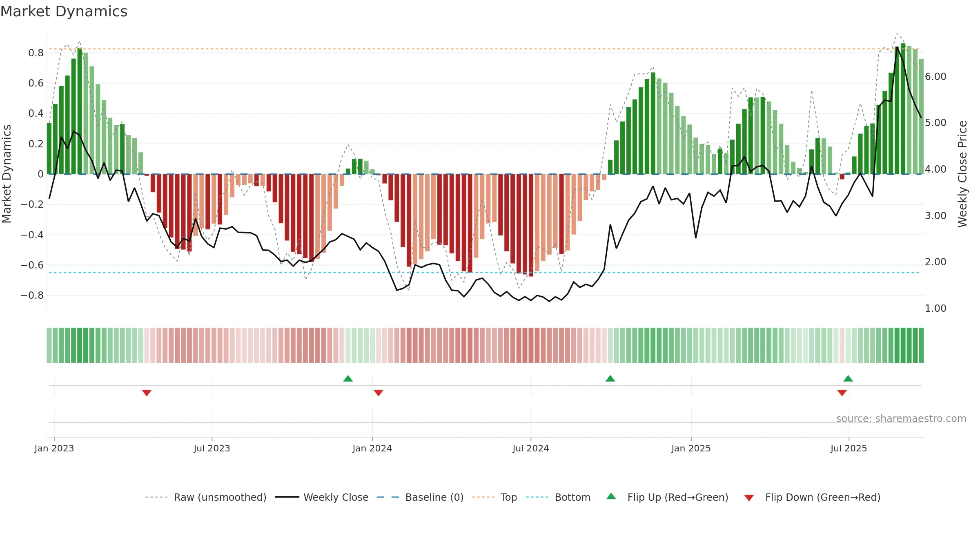980x551 pixels.
Task: Click the 3.00 price axis label
Action: (935, 216)
